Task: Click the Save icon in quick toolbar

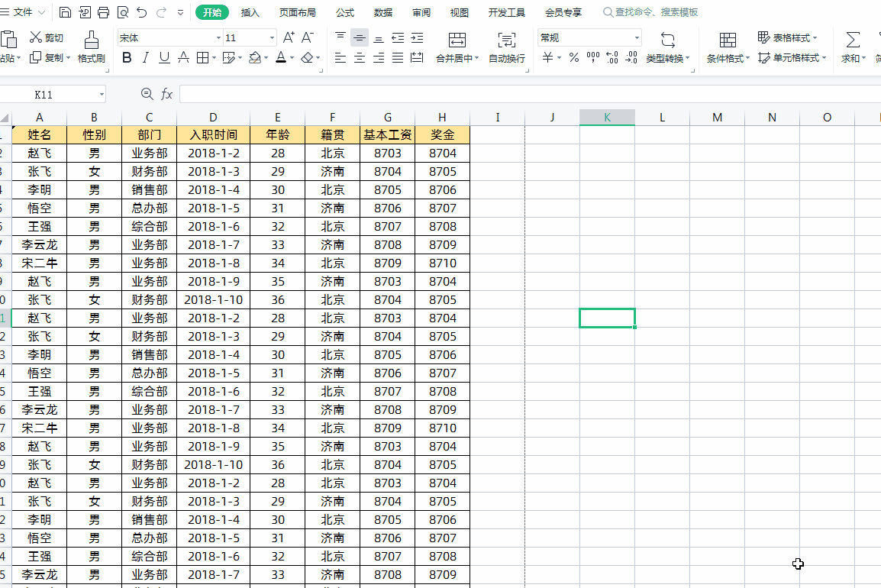Action: click(66, 12)
